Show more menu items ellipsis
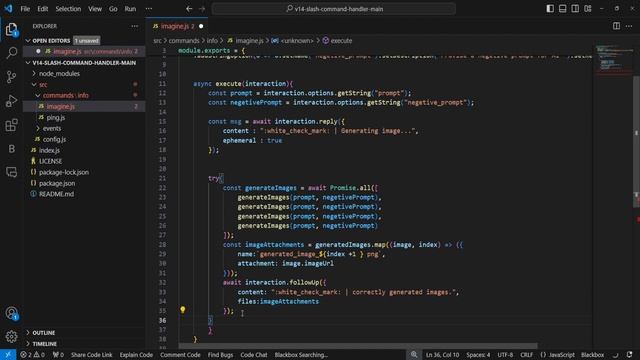The width and height of the screenshot is (640, 360). click(x=149, y=9)
